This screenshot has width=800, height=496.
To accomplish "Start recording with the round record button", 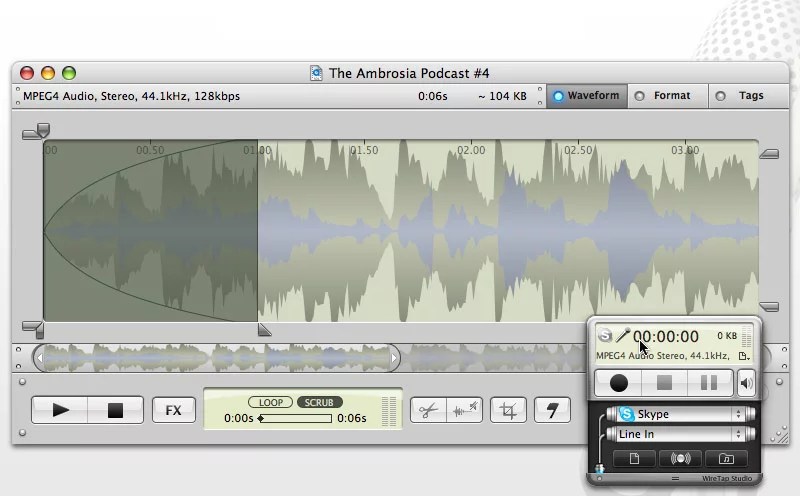I will pos(619,382).
